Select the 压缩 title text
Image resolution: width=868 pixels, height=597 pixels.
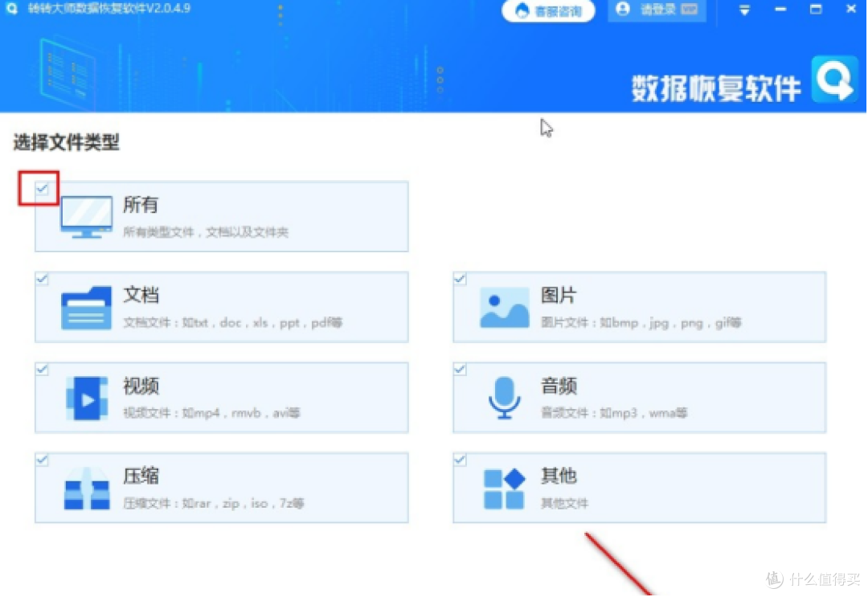pos(141,476)
